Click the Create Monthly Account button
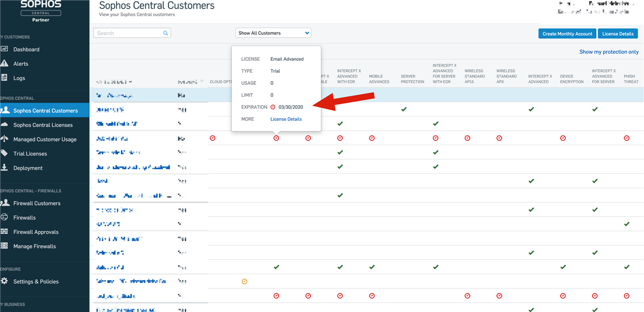Viewport: 644px width, 312px height. [x=568, y=34]
